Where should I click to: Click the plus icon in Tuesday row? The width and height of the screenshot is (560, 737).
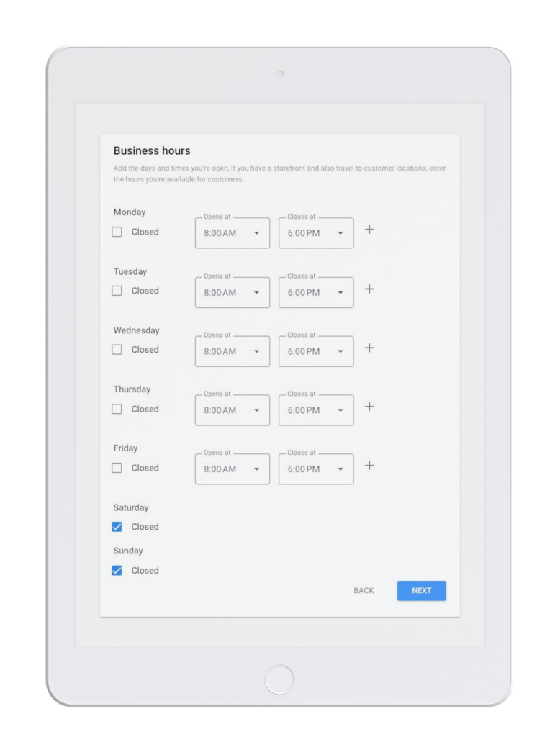coord(369,289)
